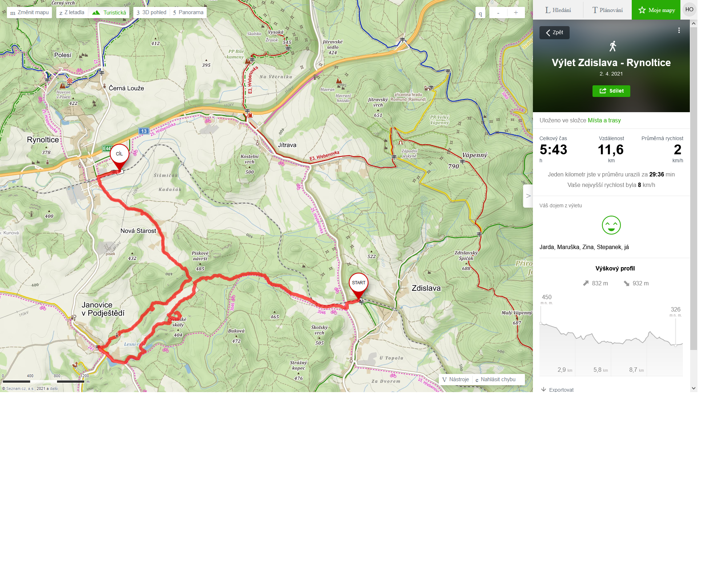Collapse the side panel with arrow handle

(528, 196)
